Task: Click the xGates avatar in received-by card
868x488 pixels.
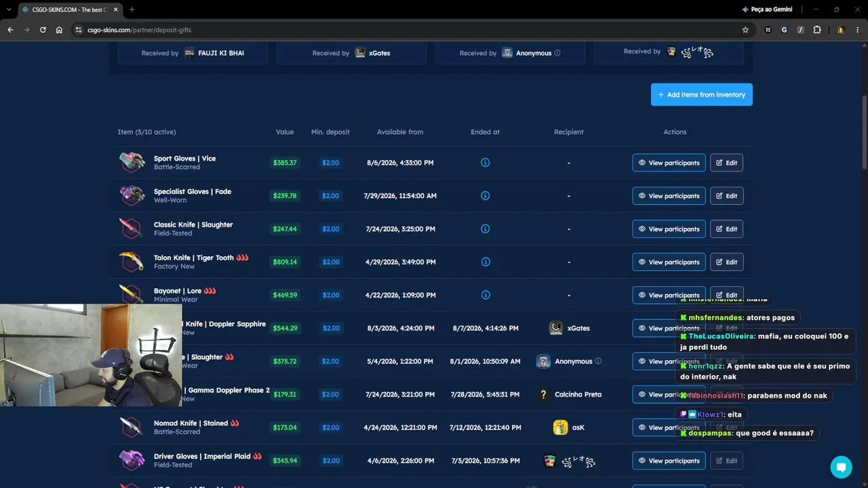Action: click(x=360, y=53)
